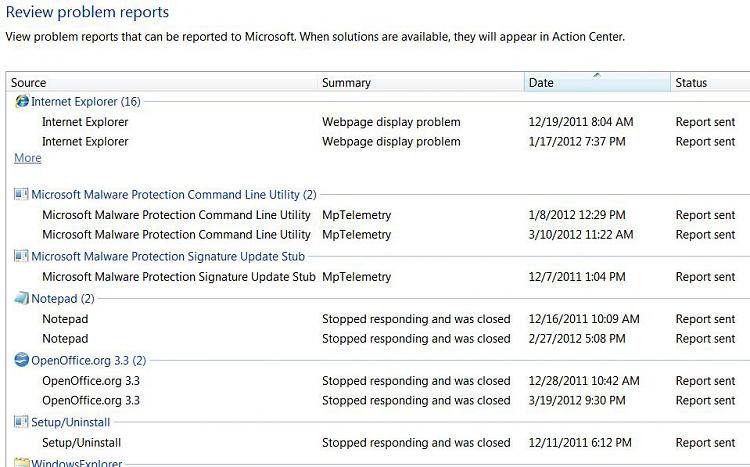Viewport: 750px width, 467px height.
Task: Click the Internet Explorer group icon
Action: [22, 101]
